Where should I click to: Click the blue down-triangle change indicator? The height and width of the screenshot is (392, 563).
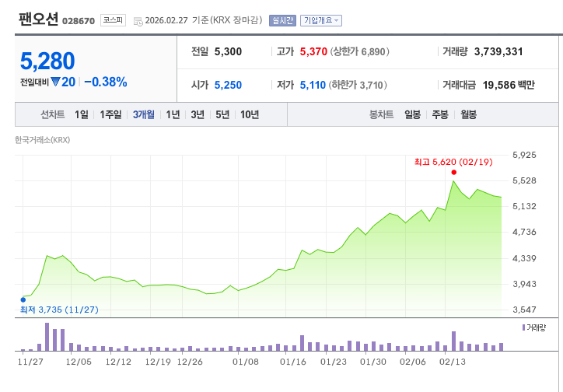pyautogui.click(x=55, y=82)
